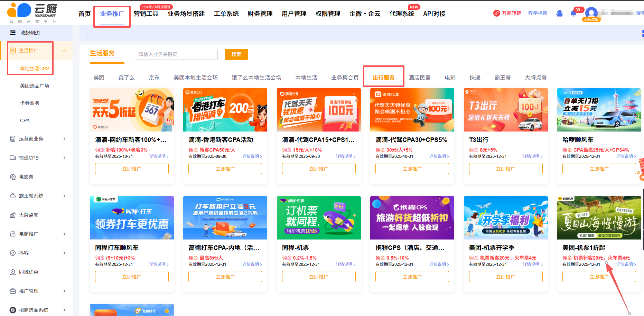Click the 生活推广 sidebar icon
The image size is (644, 316).
pyautogui.click(x=13, y=51)
